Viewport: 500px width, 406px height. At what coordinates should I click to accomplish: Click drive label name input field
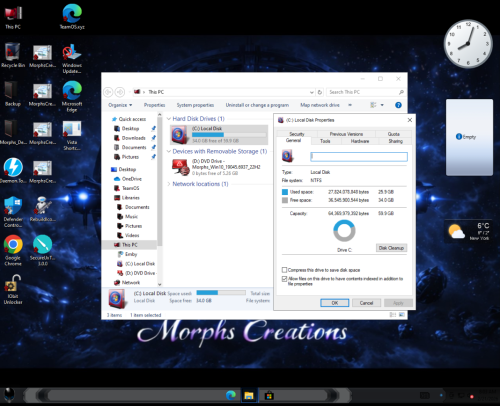click(x=359, y=157)
